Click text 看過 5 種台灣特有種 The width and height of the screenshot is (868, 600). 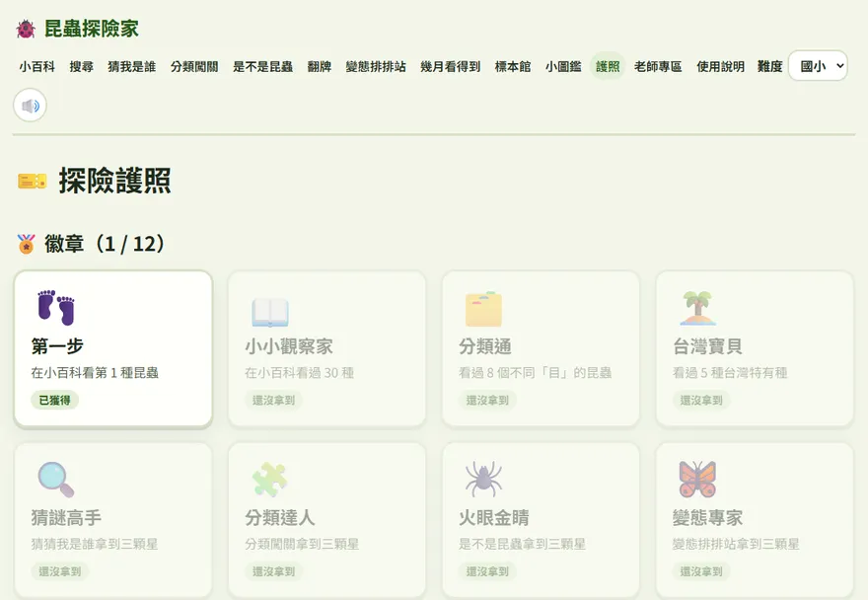click(730, 373)
